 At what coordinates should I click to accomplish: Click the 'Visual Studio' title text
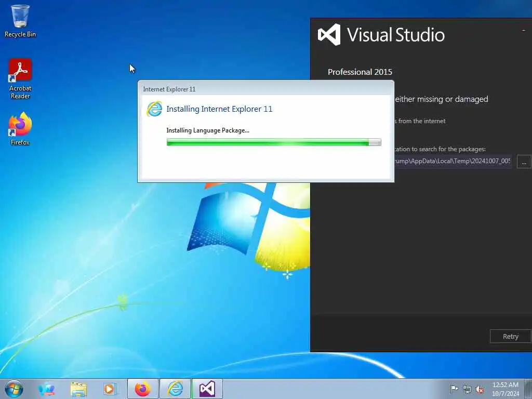point(395,35)
